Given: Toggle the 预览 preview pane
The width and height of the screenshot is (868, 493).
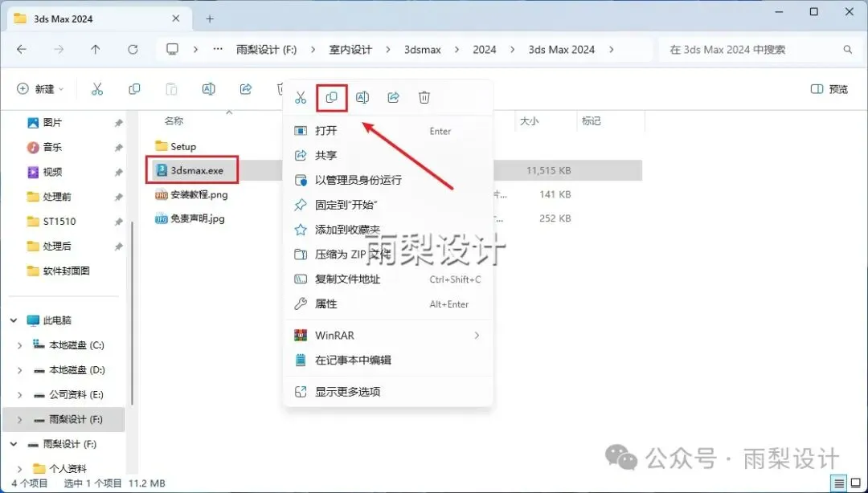Looking at the screenshot, I should click(x=829, y=89).
